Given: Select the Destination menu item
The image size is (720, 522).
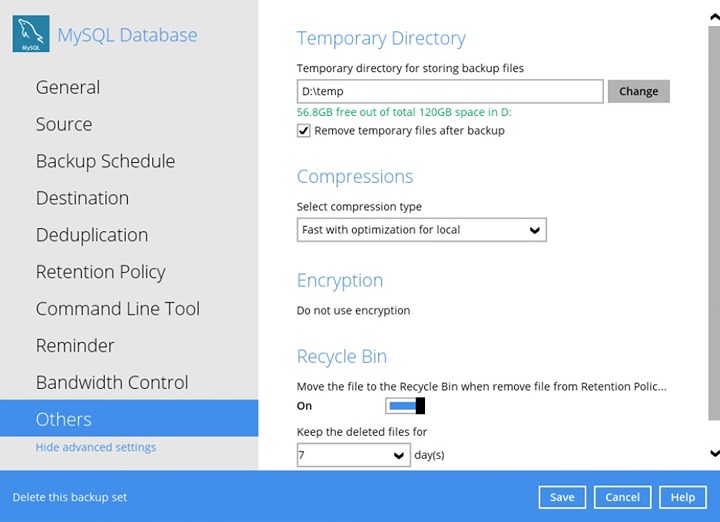Looking at the screenshot, I should pyautogui.click(x=82, y=198).
